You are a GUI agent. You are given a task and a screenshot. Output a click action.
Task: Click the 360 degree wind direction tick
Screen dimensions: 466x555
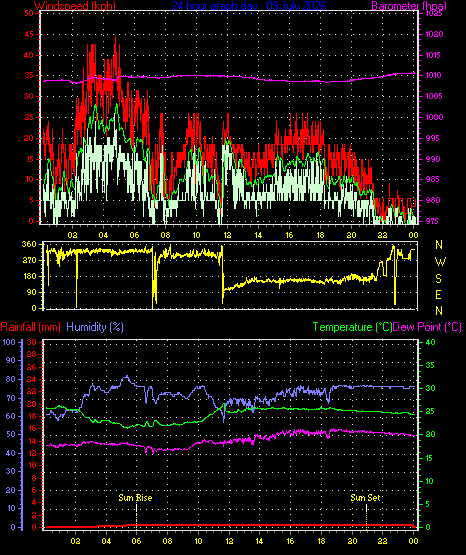click(29, 244)
